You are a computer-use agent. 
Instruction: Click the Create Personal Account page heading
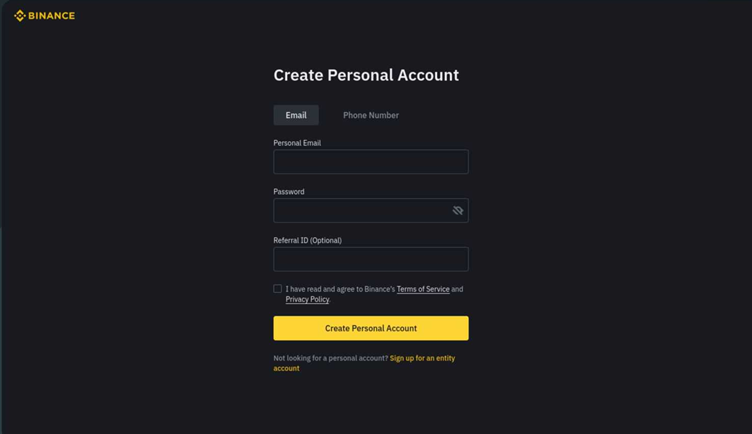tap(366, 75)
